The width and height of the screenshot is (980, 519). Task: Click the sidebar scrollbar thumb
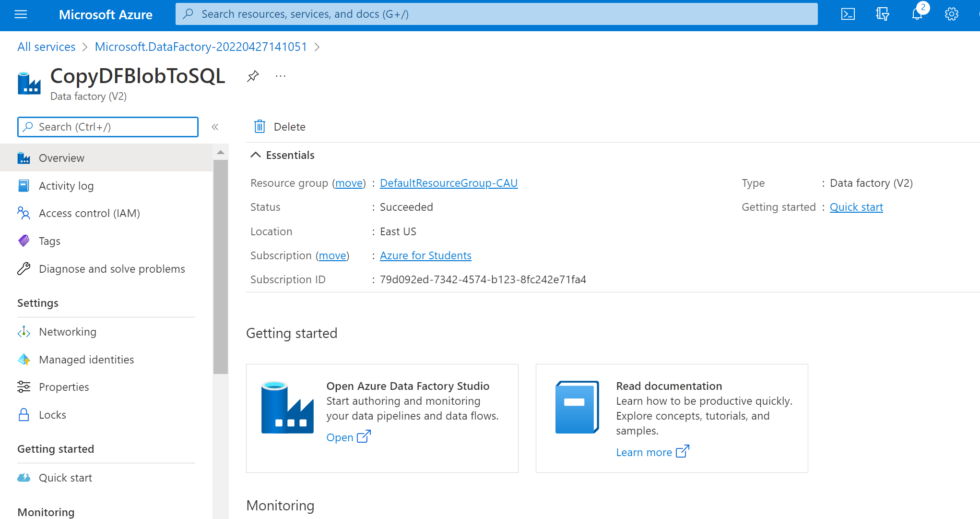pyautogui.click(x=221, y=266)
